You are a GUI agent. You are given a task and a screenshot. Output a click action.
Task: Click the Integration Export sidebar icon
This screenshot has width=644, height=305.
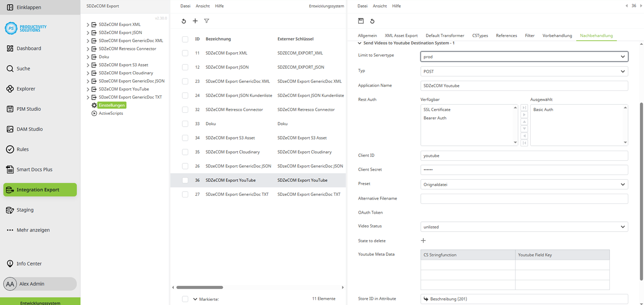point(10,189)
